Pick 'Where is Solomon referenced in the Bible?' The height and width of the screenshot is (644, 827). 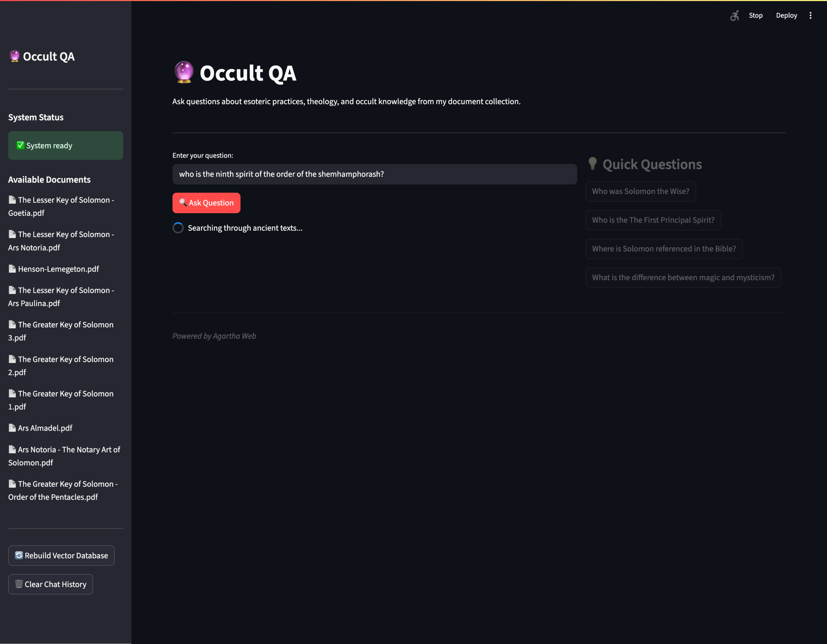pyautogui.click(x=664, y=249)
